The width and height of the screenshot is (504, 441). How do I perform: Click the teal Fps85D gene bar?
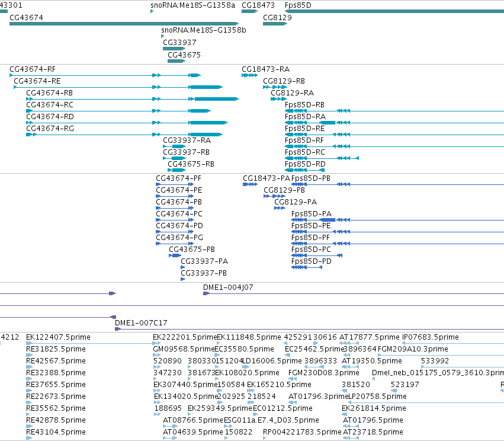[394, 11]
